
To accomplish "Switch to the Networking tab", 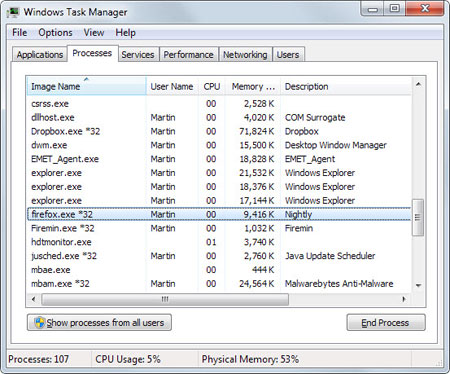I will [x=245, y=55].
